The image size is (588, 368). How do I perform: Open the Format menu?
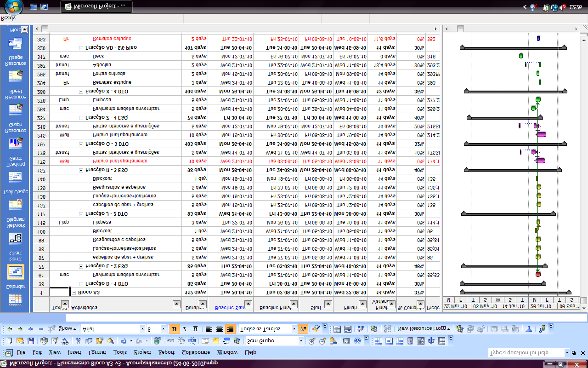97,352
